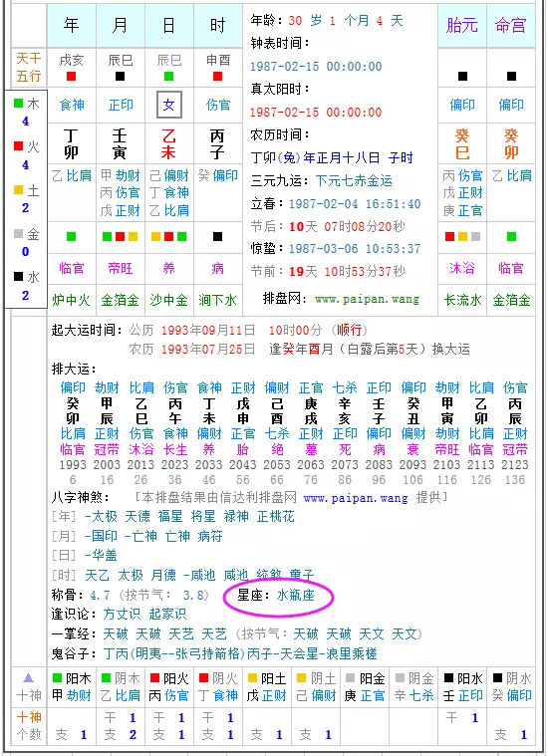Select the red 乙未 day pillar
Image resolution: width=548 pixels, height=756 pixels.
pos(168,144)
